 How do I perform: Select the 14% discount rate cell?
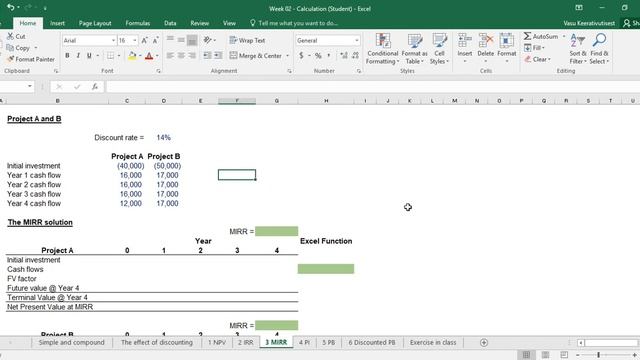pyautogui.click(x=163, y=138)
